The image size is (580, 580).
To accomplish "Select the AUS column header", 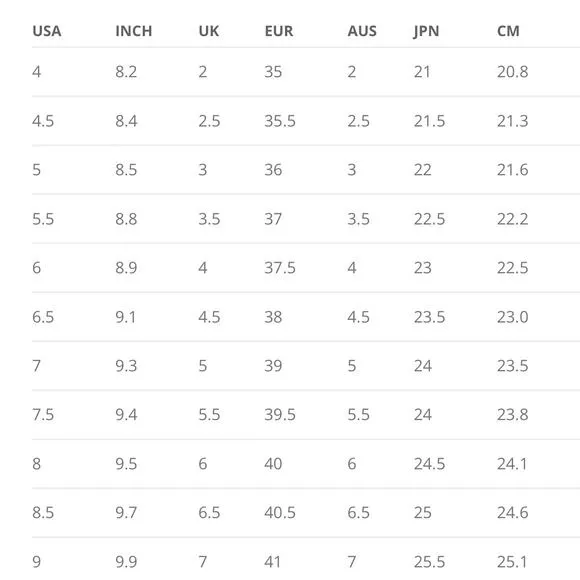I will point(362,31).
